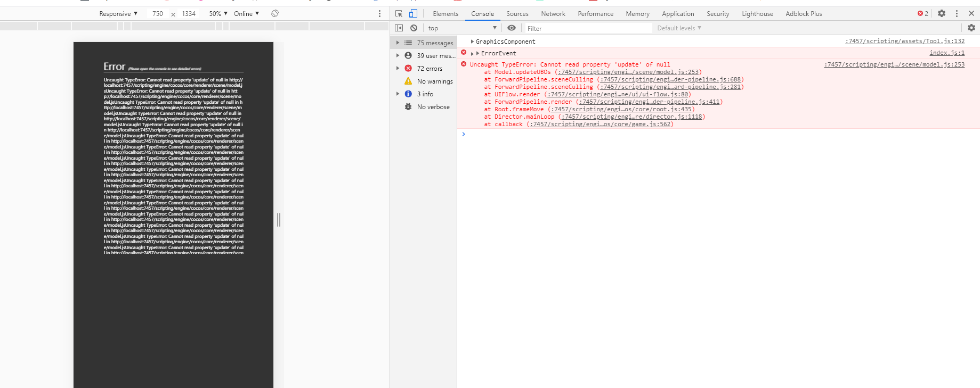
Task: Expand the 72 errors group
Action: (398, 68)
